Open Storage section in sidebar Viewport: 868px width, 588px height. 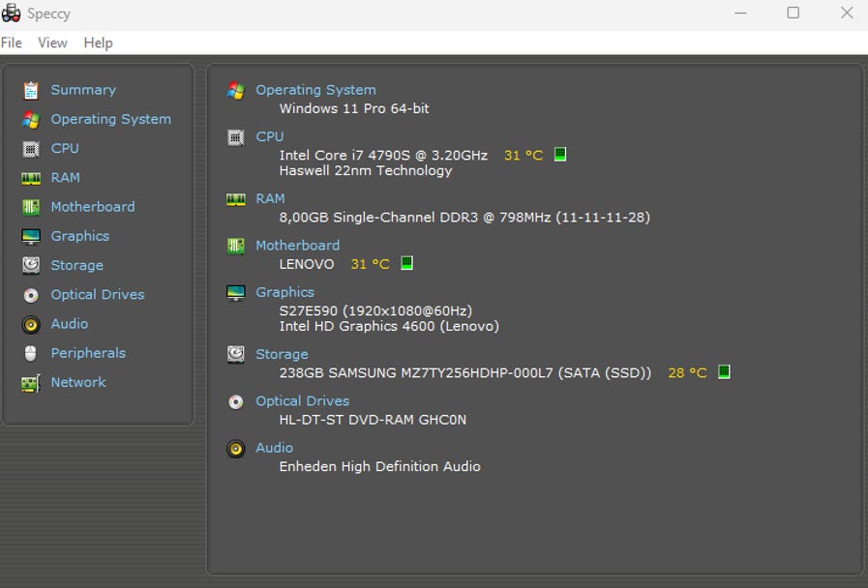point(77,266)
